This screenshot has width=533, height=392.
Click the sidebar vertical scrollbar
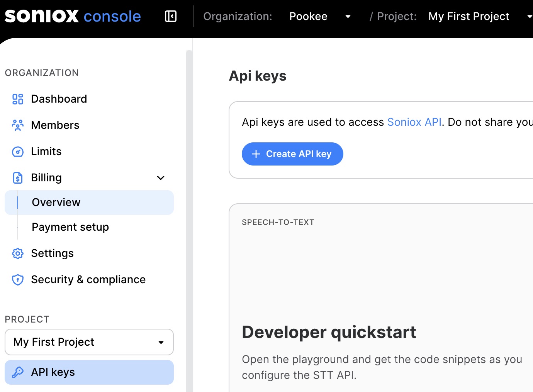click(189, 221)
